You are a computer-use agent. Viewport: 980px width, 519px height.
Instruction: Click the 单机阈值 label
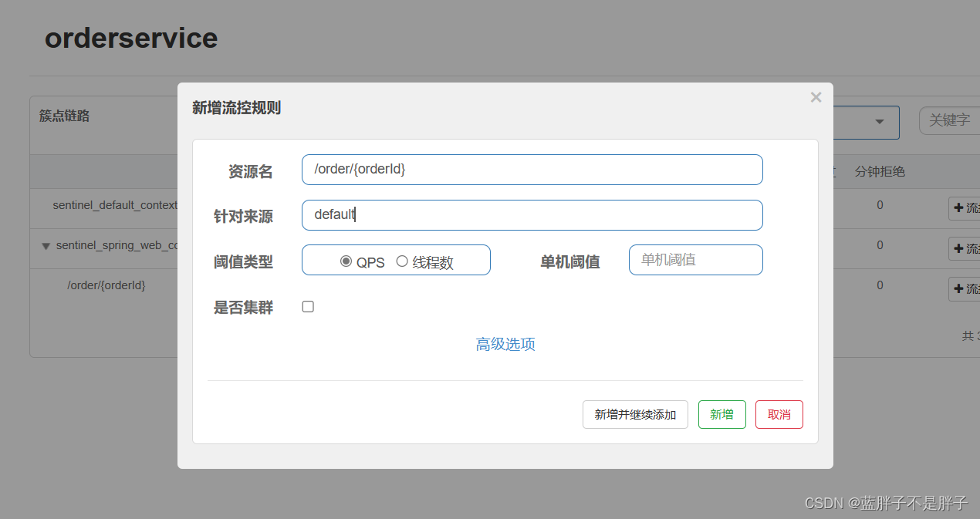point(570,262)
